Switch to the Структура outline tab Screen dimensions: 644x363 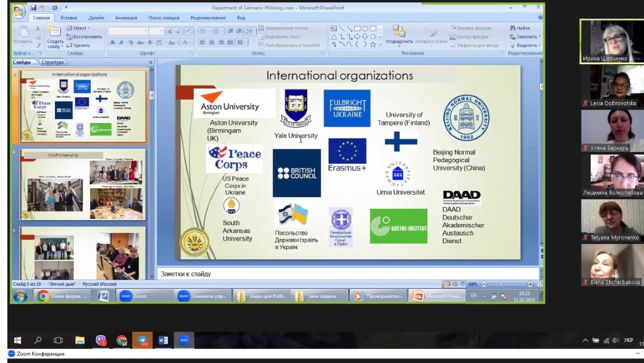click(53, 62)
